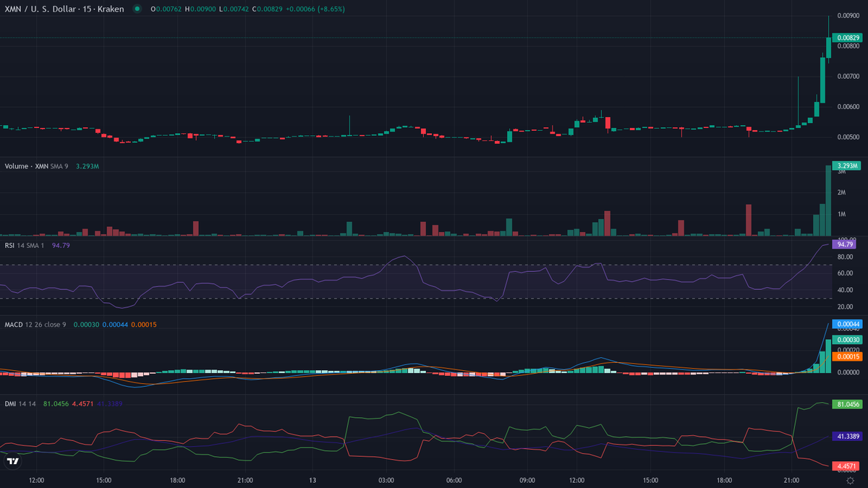Click the green market status dot
868x488 pixels.
136,9
